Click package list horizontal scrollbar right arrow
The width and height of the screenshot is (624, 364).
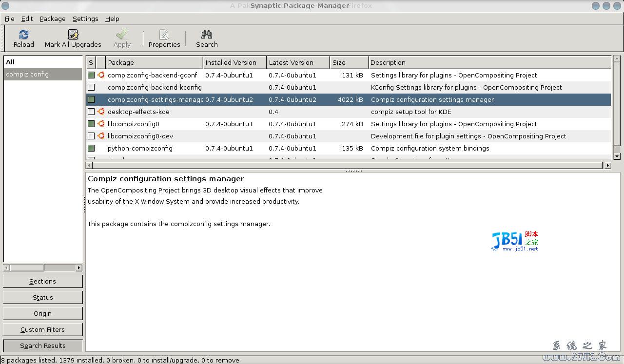[607, 165]
